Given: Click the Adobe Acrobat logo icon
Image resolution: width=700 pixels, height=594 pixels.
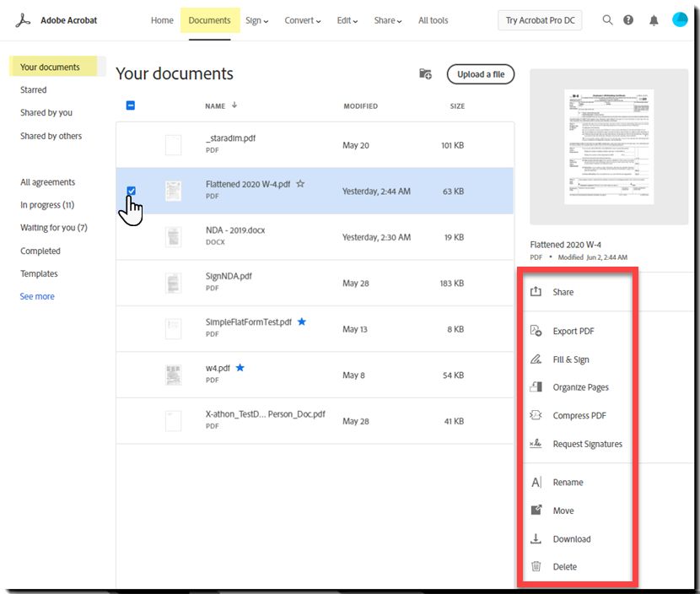Looking at the screenshot, I should 23,20.
